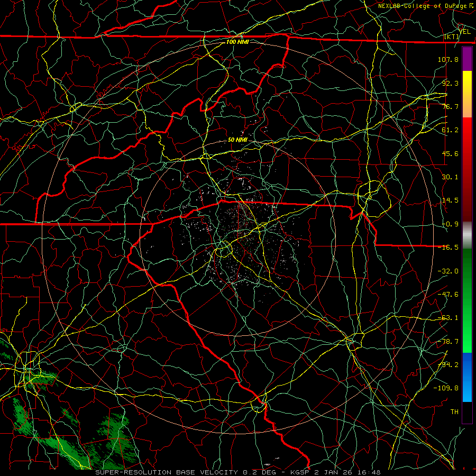Click the -63.1 value on the velocity scale
Image resolution: width=476 pixels, height=476 pixels.
pyautogui.click(x=448, y=318)
